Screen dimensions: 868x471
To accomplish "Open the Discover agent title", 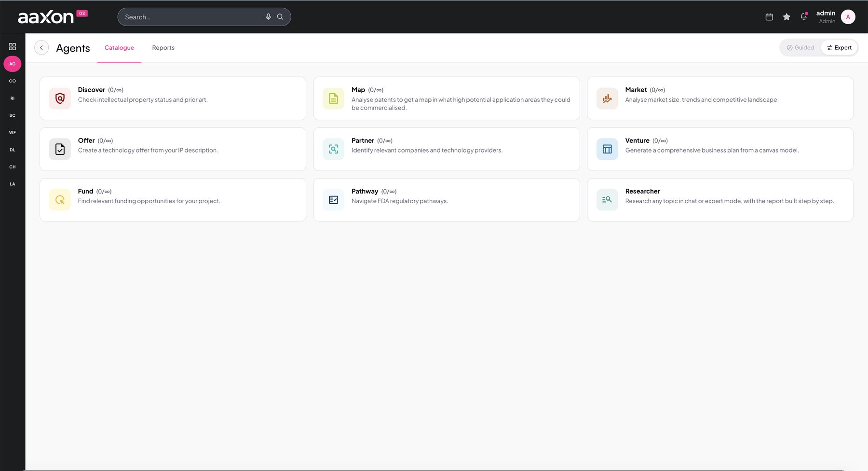I will (x=92, y=90).
